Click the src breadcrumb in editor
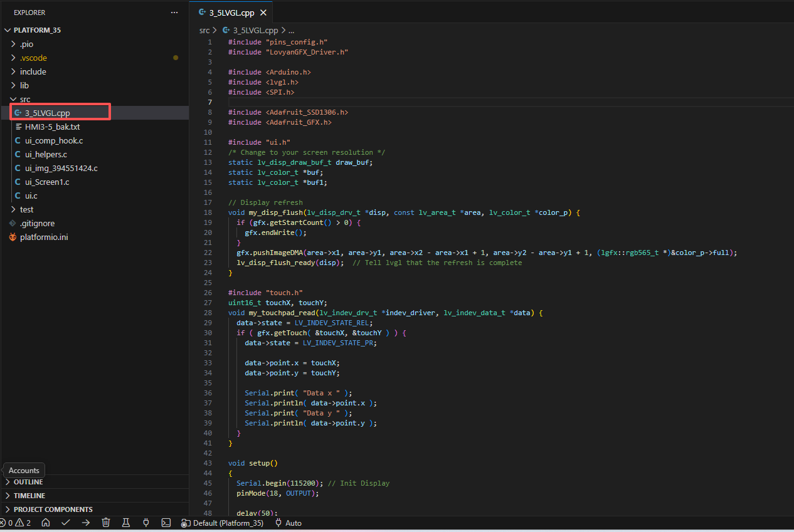 click(x=204, y=30)
